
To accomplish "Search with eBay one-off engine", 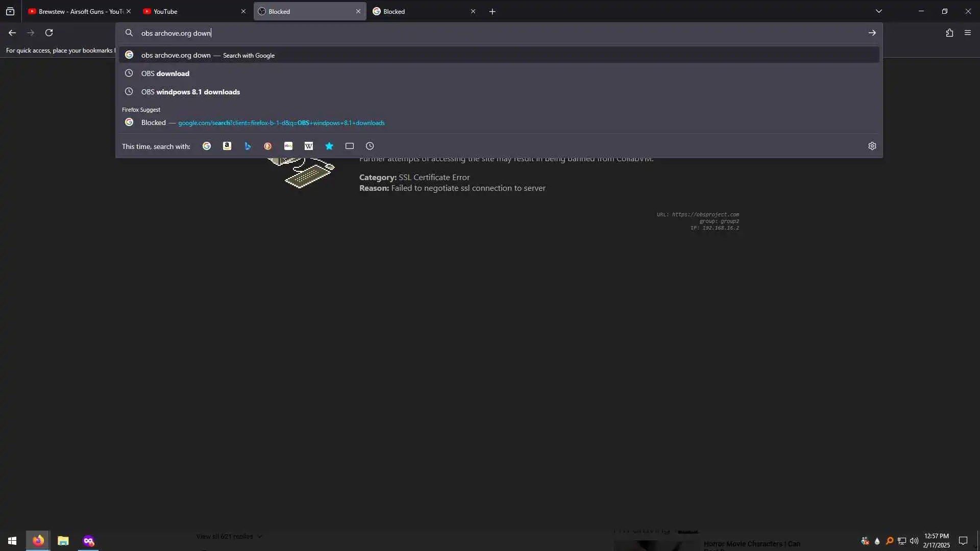I will coord(288,146).
